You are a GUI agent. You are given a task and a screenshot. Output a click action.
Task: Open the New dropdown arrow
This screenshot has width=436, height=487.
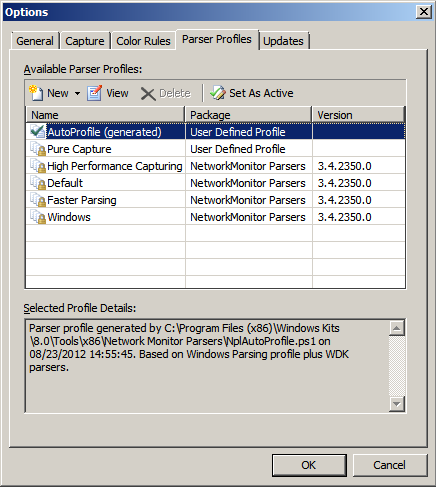tap(77, 93)
